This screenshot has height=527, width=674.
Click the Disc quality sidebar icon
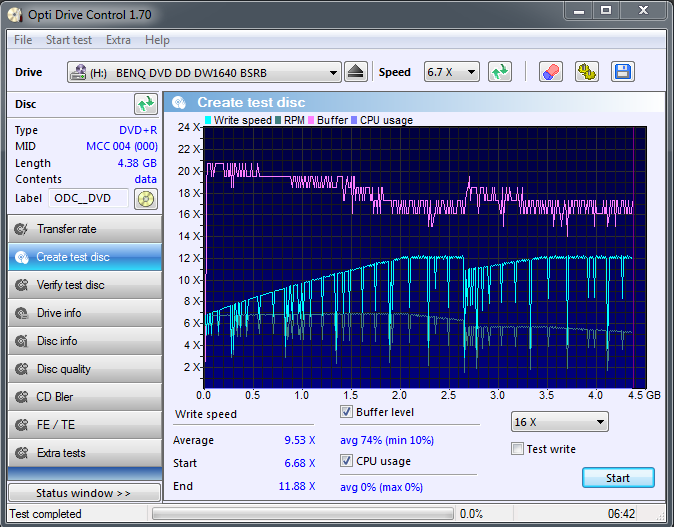tap(21, 369)
